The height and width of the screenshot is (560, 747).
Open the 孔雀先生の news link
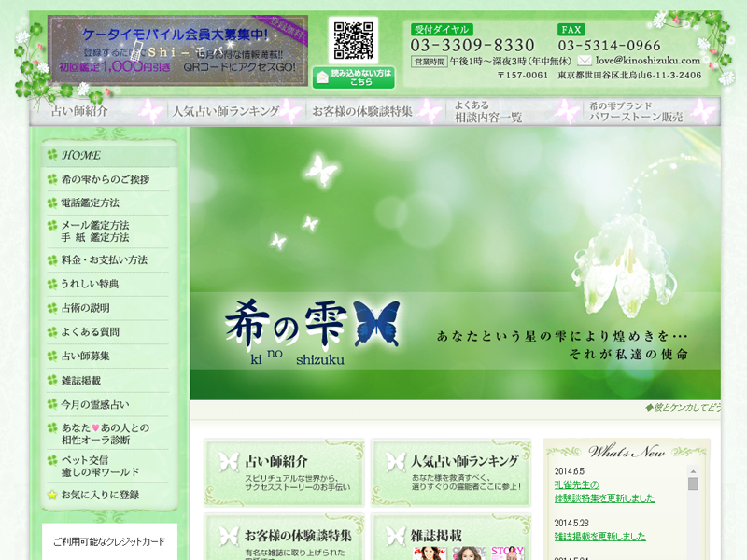(576, 484)
